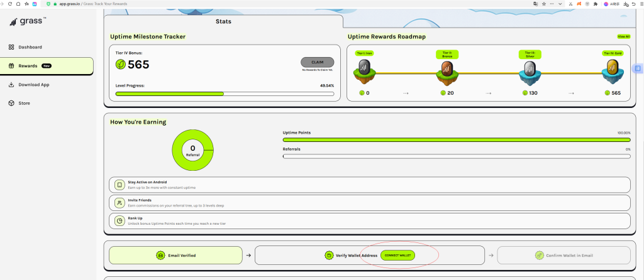The width and height of the screenshot is (644, 280).
Task: Click the pie-chart icon in Rank Up row
Action: click(119, 221)
